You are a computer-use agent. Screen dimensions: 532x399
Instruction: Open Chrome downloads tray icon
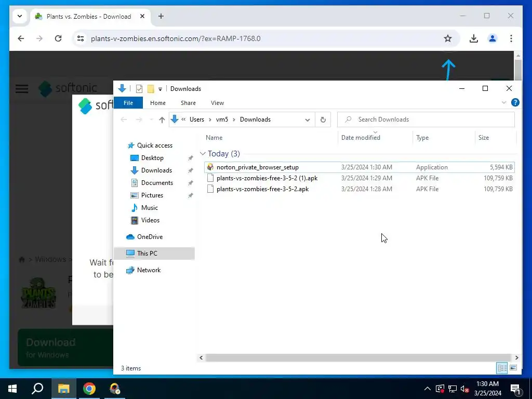click(474, 38)
